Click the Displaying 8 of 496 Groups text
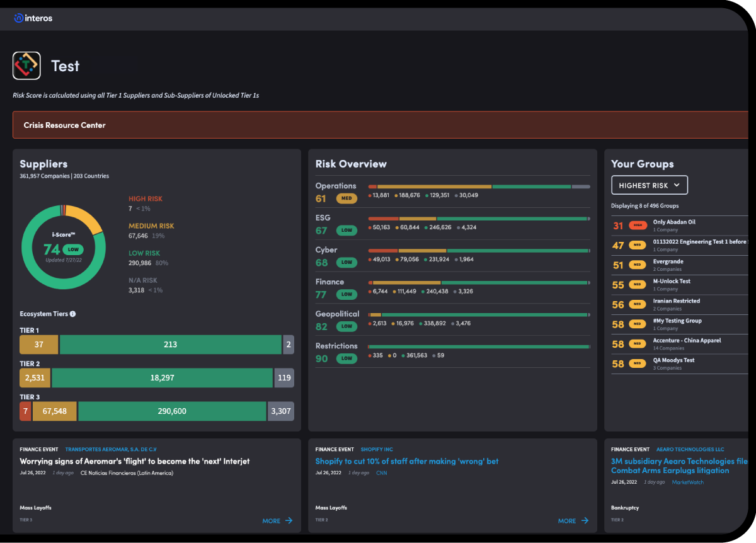Viewport: 756px width, 543px height. click(x=644, y=206)
